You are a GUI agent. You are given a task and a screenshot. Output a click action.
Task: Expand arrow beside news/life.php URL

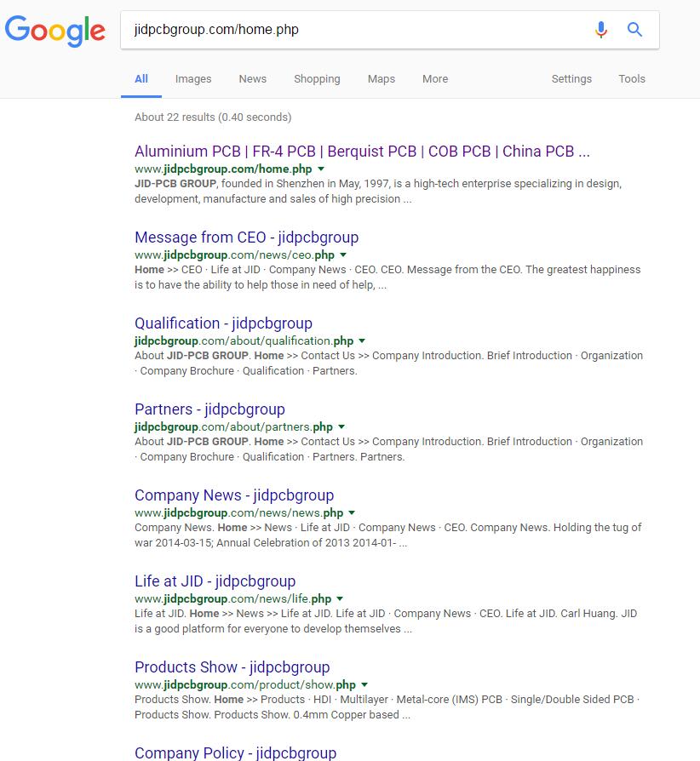point(340,598)
